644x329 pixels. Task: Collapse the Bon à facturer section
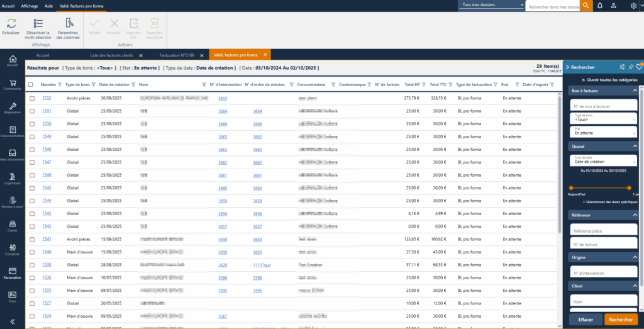(635, 91)
